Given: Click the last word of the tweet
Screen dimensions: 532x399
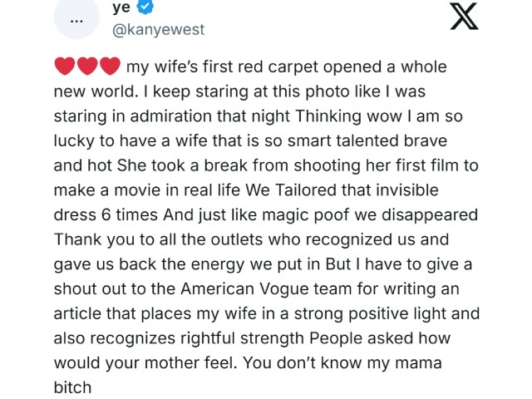Looking at the screenshot, I should (x=72, y=387).
